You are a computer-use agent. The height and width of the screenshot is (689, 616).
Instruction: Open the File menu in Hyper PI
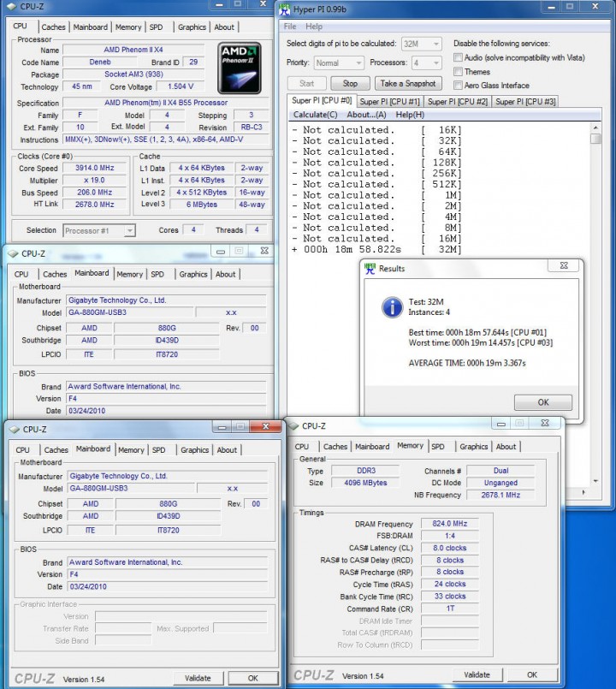click(290, 27)
